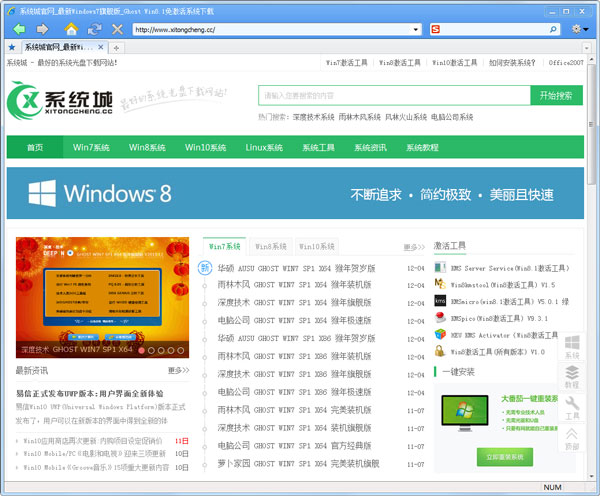
Task: Select the last slideshow dot
Action: click(181, 350)
